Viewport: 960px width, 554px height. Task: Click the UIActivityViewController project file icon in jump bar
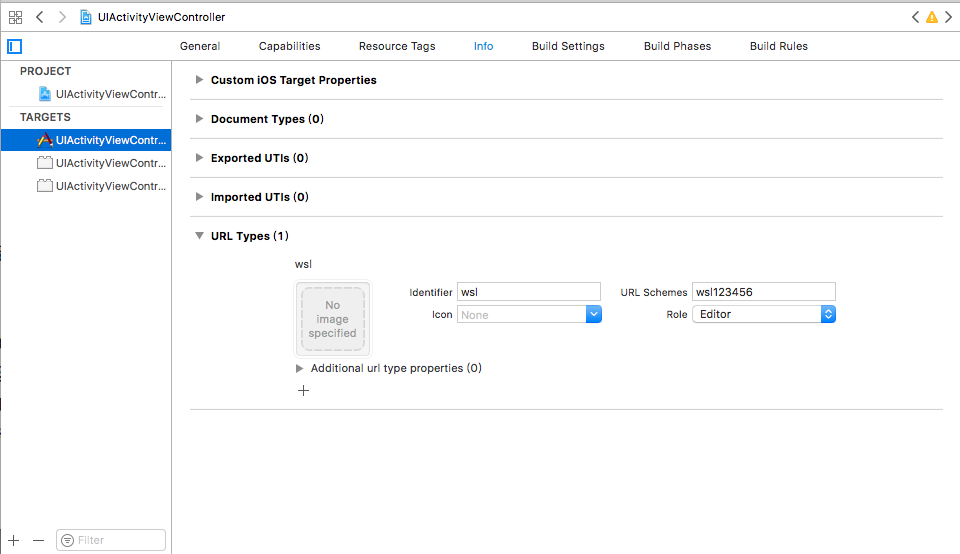(86, 17)
